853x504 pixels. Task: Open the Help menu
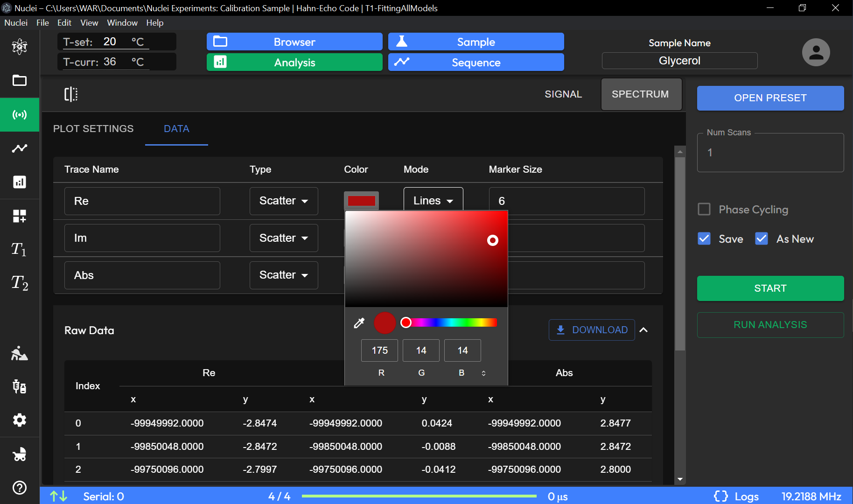click(x=155, y=22)
